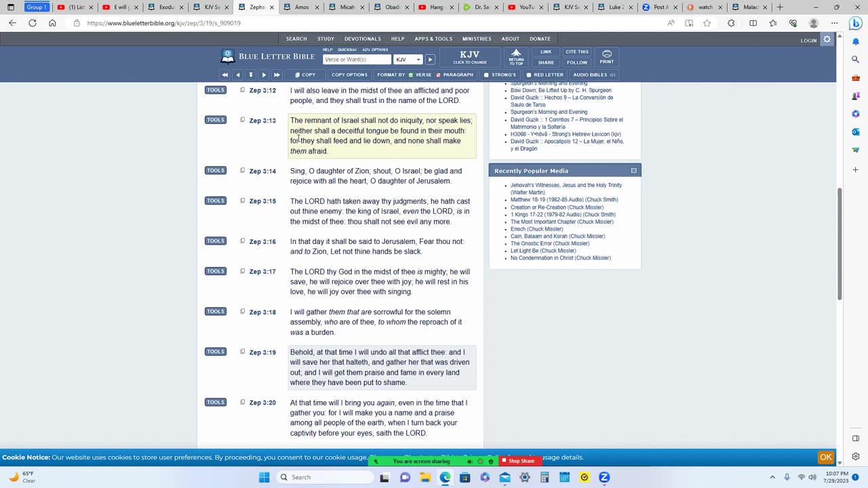The image size is (868, 488).
Task: Open the Tools menu for Zep 3:13
Action: tap(216, 120)
